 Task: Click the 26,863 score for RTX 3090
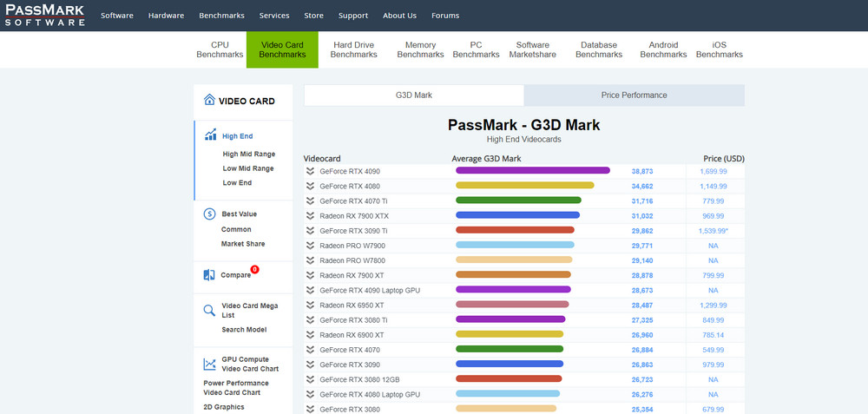click(642, 365)
